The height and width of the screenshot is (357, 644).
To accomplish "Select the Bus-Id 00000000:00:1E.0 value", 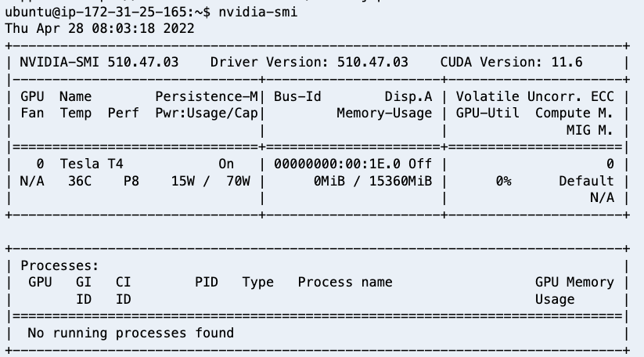I will (336, 164).
